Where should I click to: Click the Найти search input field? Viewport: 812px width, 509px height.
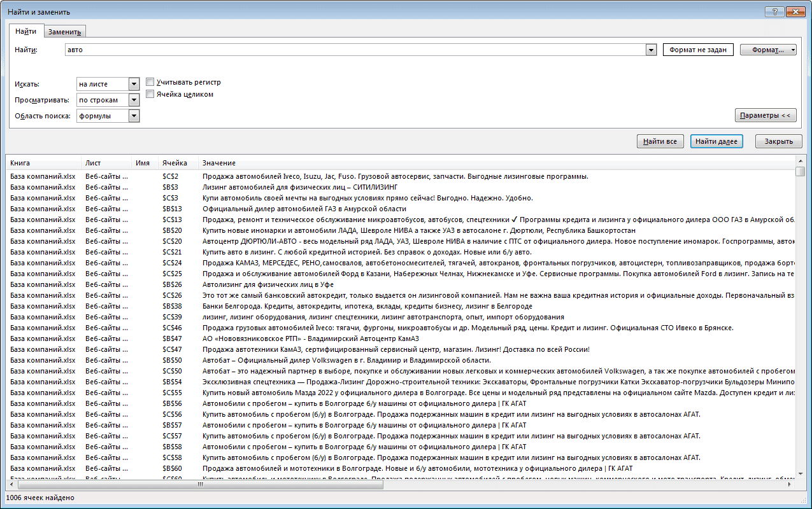coord(355,50)
